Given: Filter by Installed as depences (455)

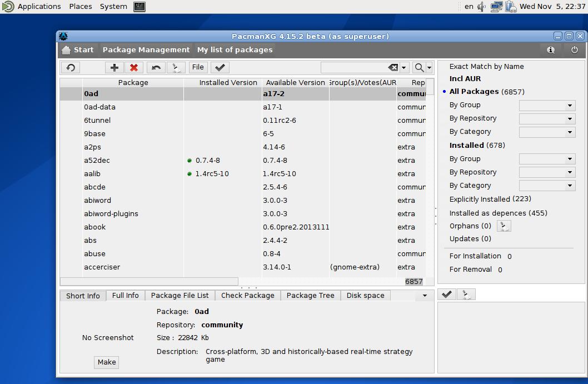Looking at the screenshot, I should pyautogui.click(x=498, y=213).
